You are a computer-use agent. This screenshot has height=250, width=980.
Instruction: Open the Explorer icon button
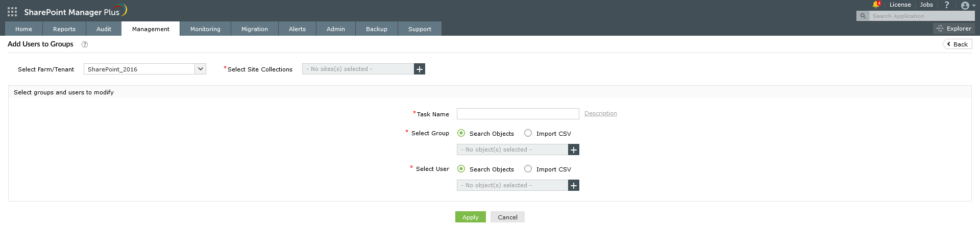click(x=953, y=29)
